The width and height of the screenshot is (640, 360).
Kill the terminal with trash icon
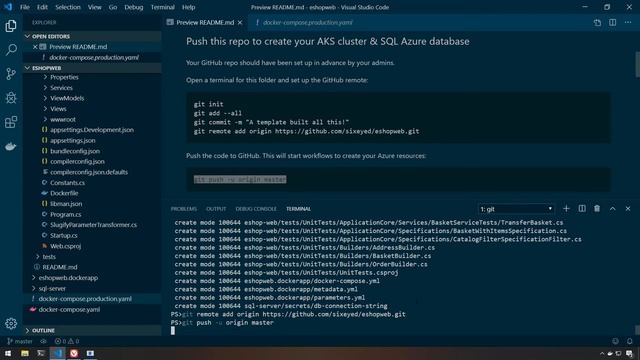click(597, 209)
